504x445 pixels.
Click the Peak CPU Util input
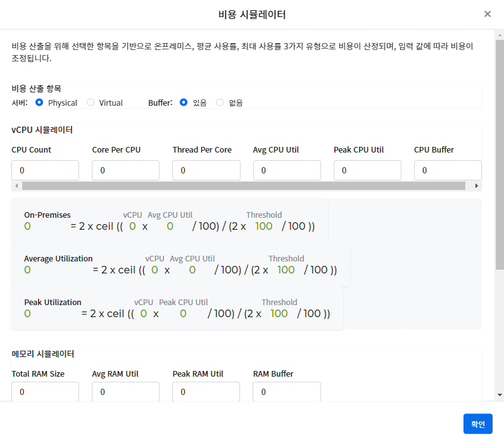click(367, 170)
